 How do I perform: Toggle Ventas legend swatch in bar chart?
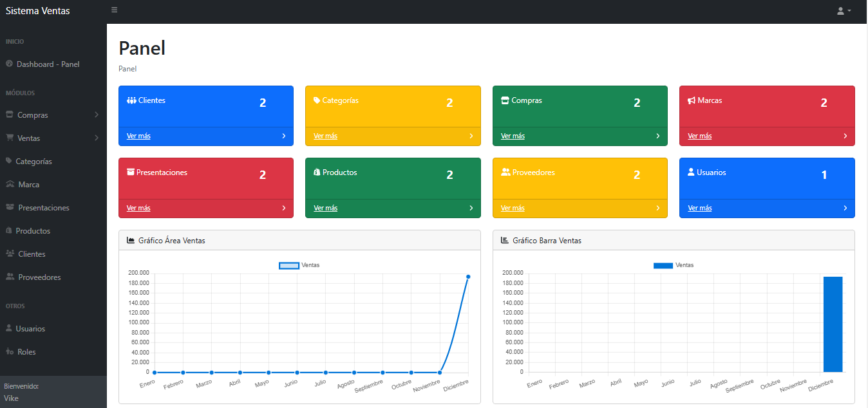[663, 265]
